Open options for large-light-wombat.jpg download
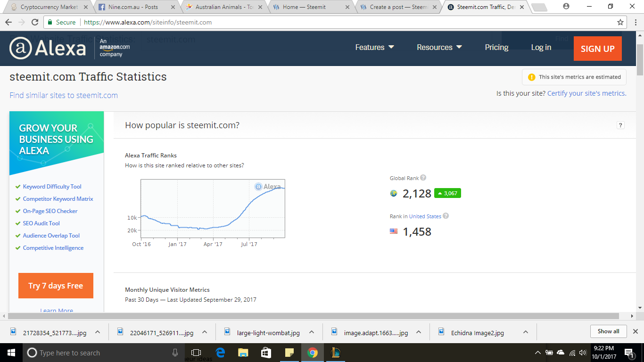This screenshot has width=644, height=362. coord(312,332)
